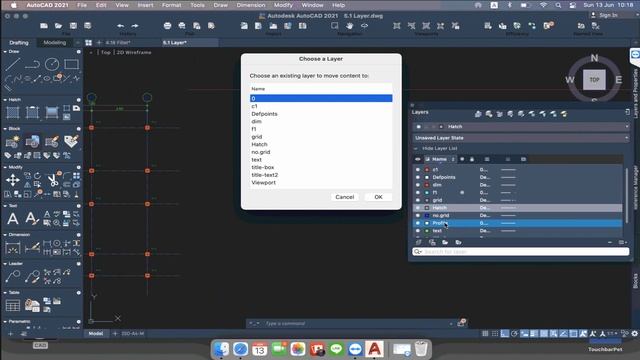Click the first layer tool icon in Layers panel
Screen dimensions: 640x360
(478, 114)
